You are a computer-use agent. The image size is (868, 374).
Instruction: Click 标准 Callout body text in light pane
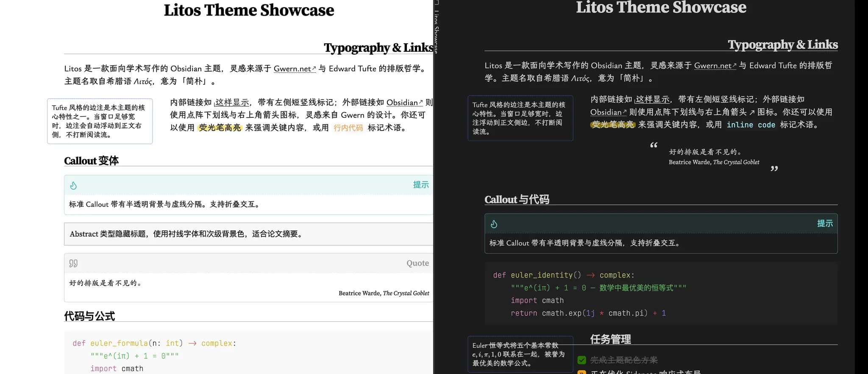165,204
